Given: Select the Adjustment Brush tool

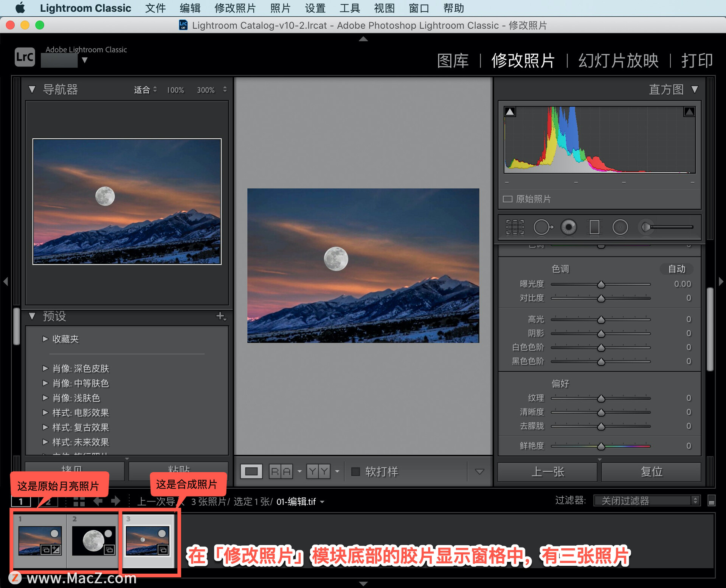Looking at the screenshot, I should click(666, 227).
